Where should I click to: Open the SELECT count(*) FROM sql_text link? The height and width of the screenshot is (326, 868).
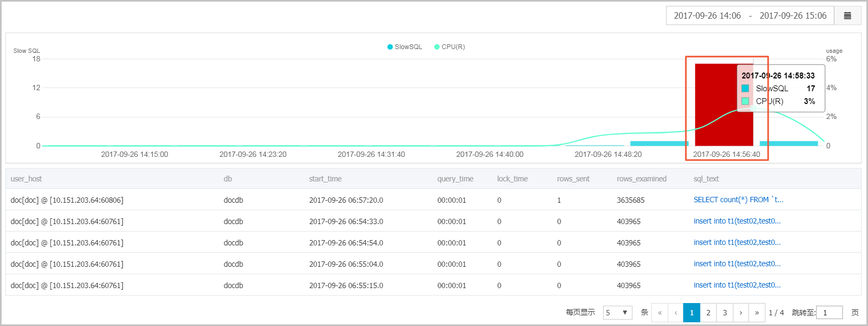click(738, 200)
